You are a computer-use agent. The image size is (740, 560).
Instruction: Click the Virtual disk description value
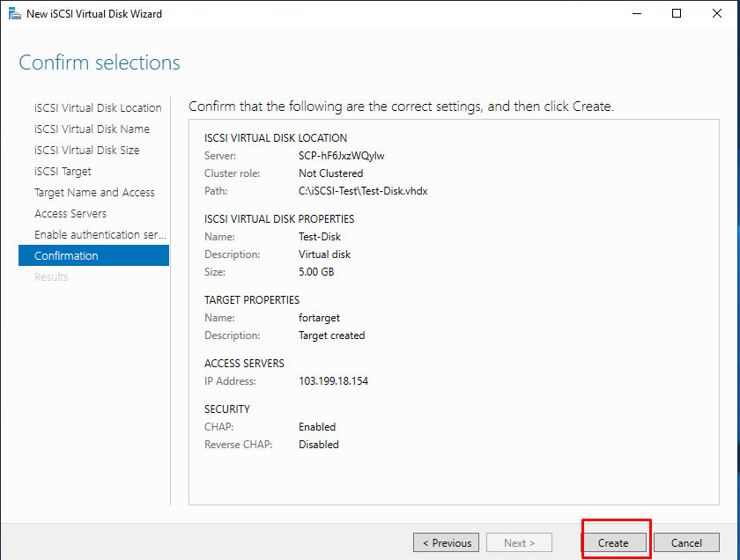click(x=324, y=254)
